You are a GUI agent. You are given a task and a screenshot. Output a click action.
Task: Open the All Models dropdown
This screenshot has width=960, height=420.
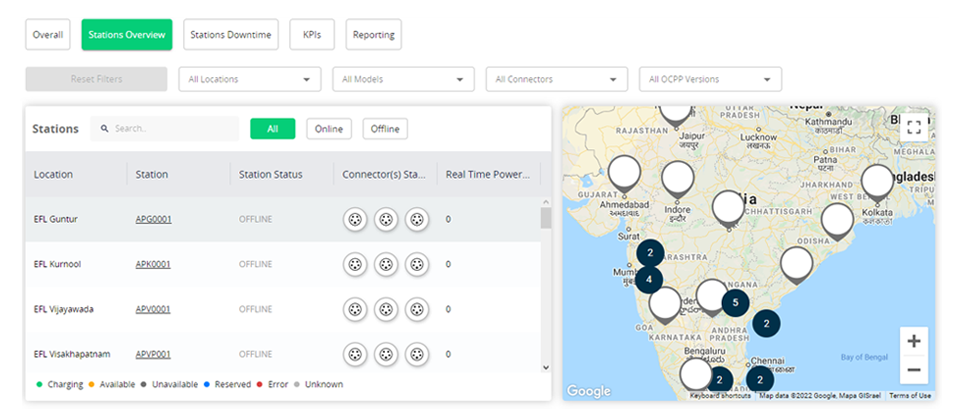[403, 79]
